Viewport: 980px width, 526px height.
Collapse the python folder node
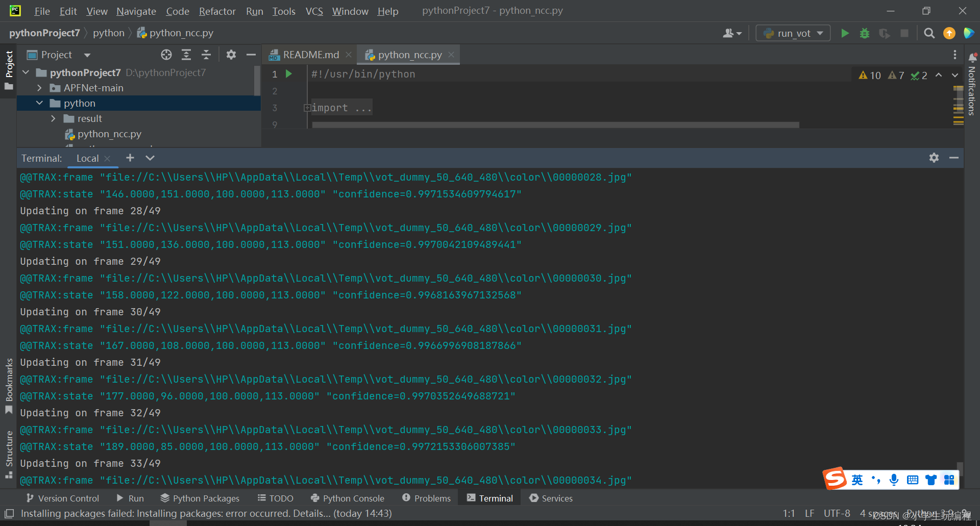(39, 103)
